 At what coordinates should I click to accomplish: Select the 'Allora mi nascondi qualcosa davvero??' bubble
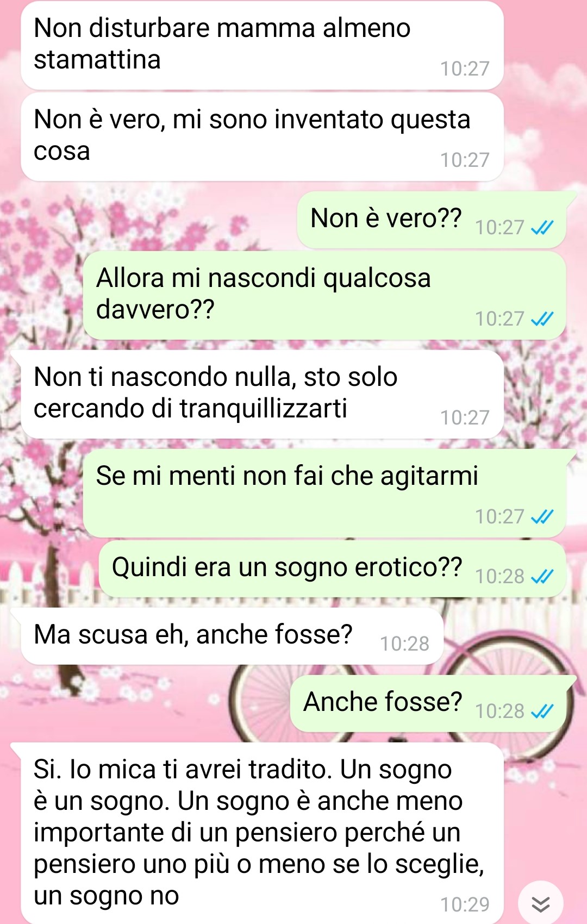[x=324, y=296]
